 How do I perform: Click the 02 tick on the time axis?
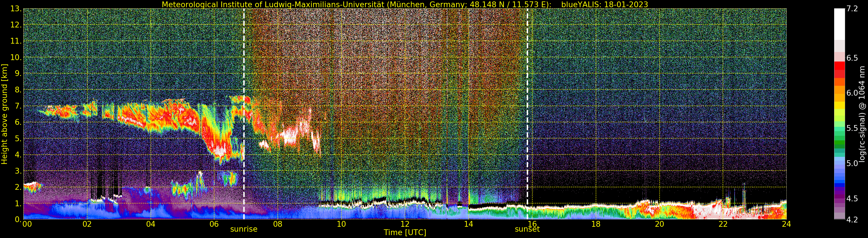tap(87, 224)
